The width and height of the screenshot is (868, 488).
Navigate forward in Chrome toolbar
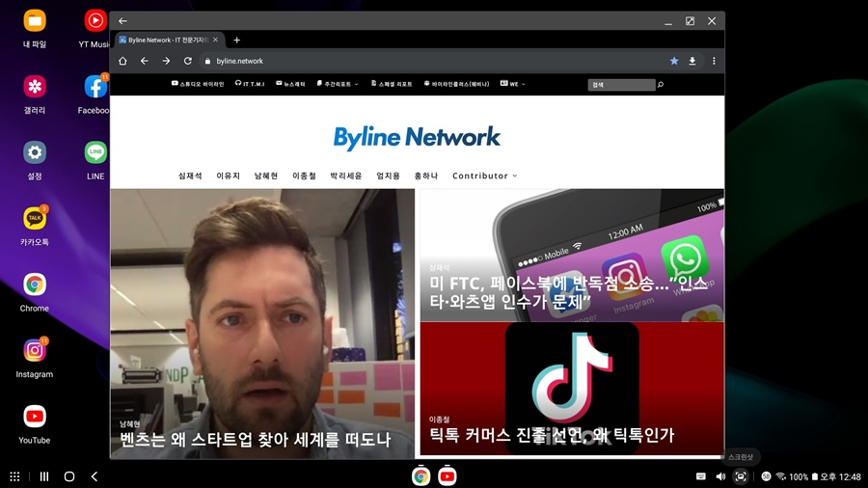(x=166, y=61)
